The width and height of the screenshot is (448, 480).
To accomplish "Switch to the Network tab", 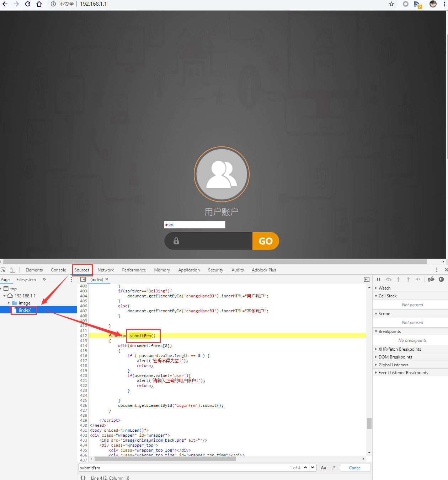I will tap(106, 270).
